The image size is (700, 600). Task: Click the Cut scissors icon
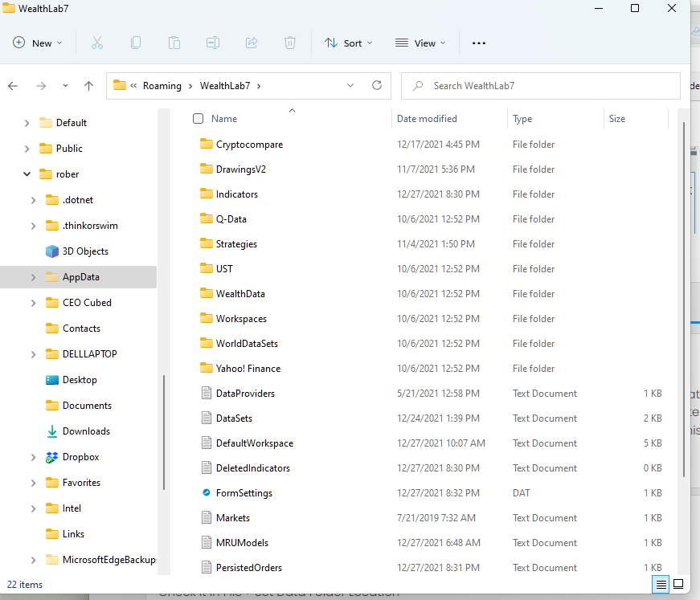coord(97,43)
